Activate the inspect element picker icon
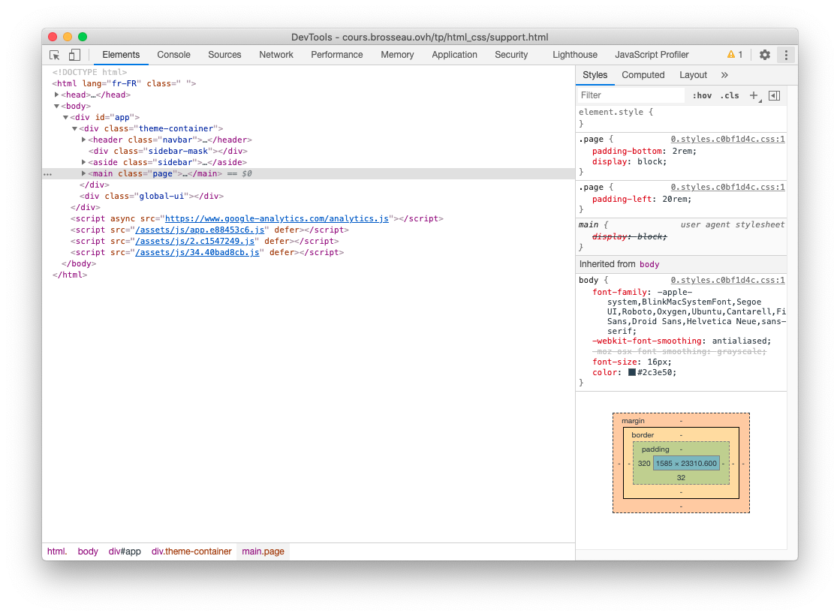Viewport: 840px width, 616px height. (55, 55)
